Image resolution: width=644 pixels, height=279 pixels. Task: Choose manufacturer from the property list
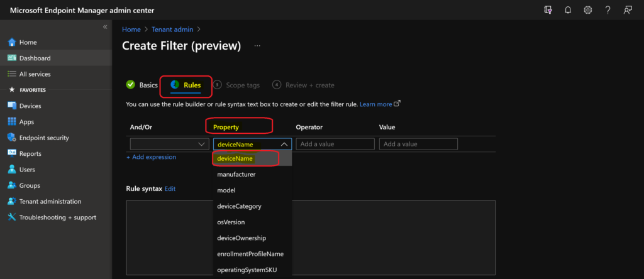(252, 175)
